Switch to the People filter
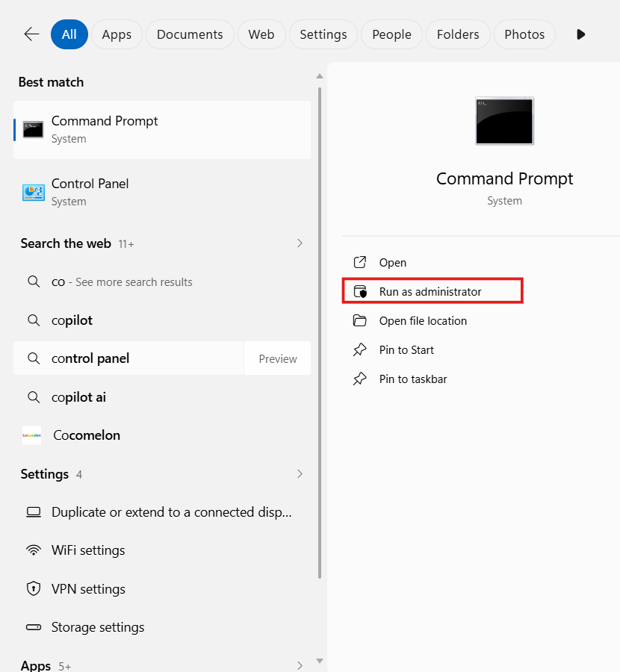 391,34
